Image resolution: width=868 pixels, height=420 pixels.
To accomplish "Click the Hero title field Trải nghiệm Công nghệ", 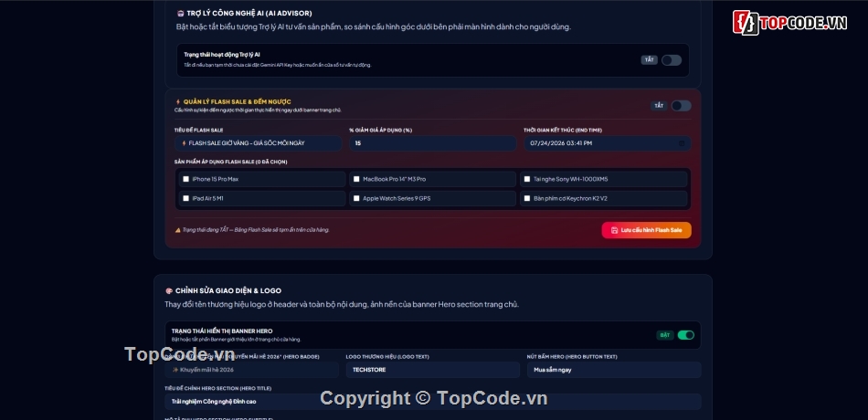I will pos(433,401).
